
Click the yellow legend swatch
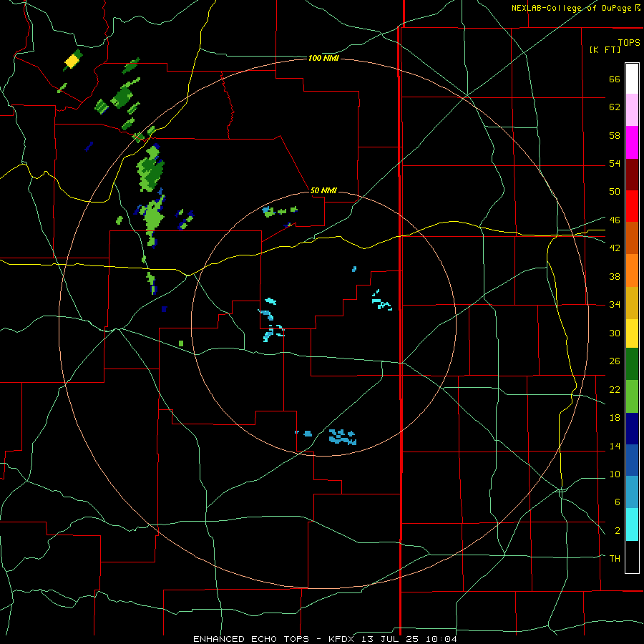click(632, 333)
